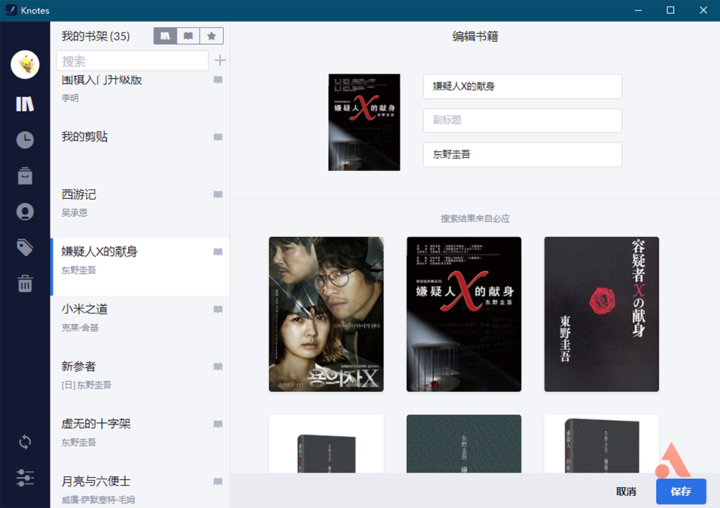Select the Japanese 容疑者Xの献身 rose cover
Viewport: 720px width, 508px height.
(602, 314)
